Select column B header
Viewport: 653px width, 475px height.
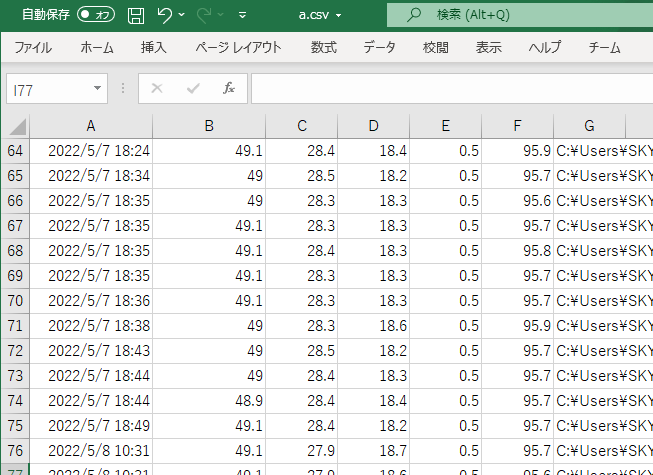(x=209, y=126)
